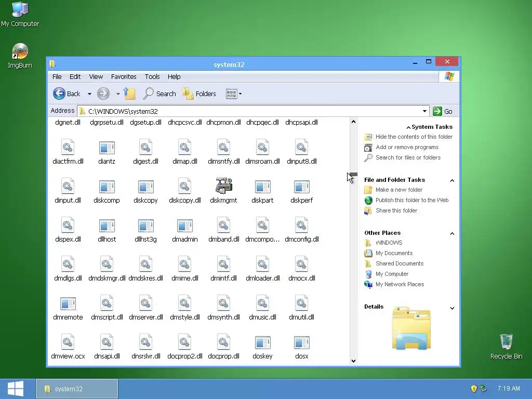Open the Favorites menu

(124, 77)
